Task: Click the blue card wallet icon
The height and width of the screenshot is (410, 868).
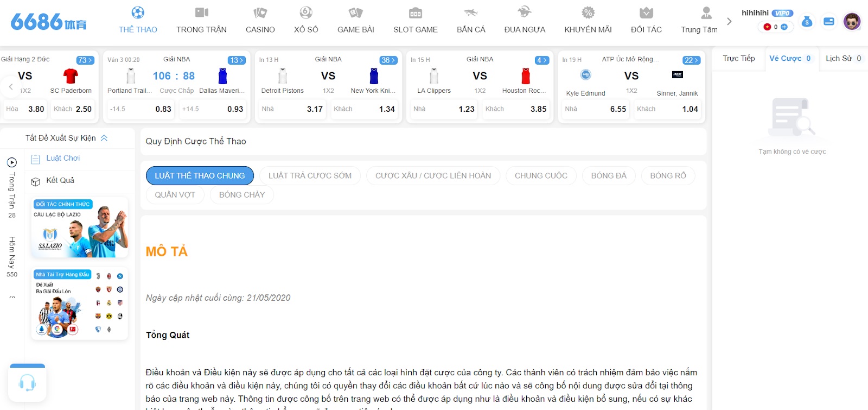Action: (x=828, y=22)
